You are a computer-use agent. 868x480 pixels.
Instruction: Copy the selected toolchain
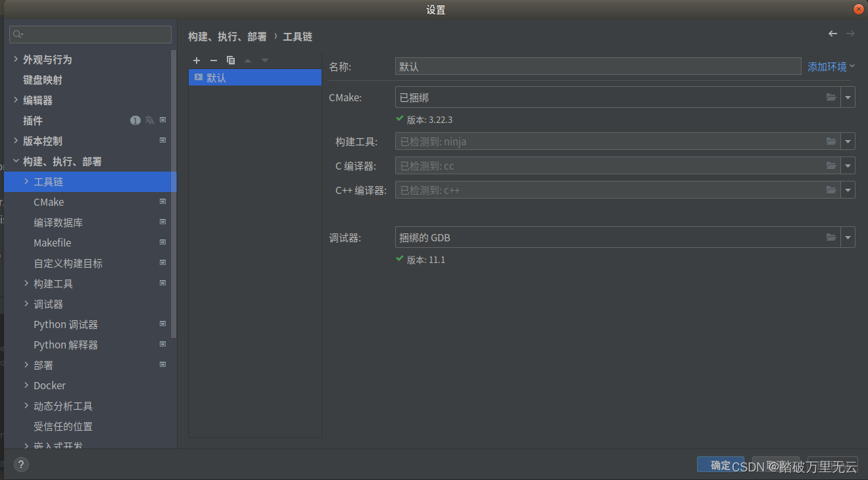[x=230, y=60]
